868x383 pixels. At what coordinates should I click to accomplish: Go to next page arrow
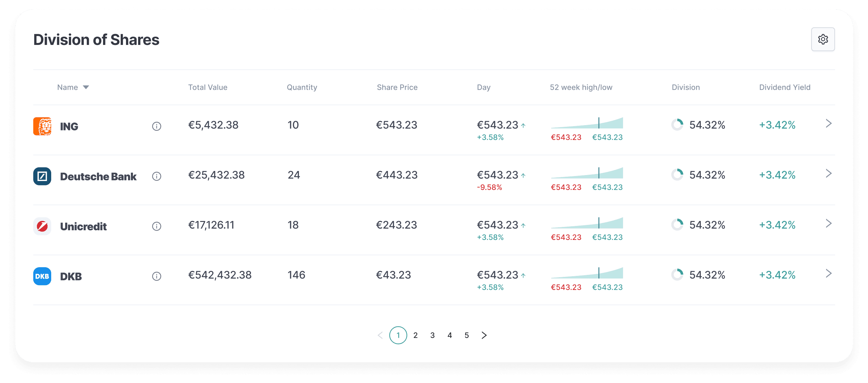tap(484, 335)
